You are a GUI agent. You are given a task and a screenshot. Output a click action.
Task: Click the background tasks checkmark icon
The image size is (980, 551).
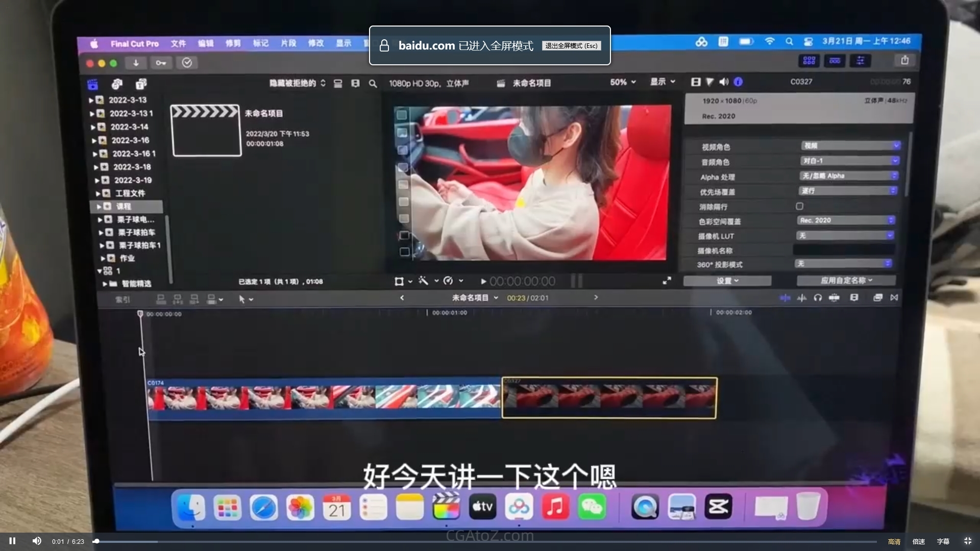[187, 63]
